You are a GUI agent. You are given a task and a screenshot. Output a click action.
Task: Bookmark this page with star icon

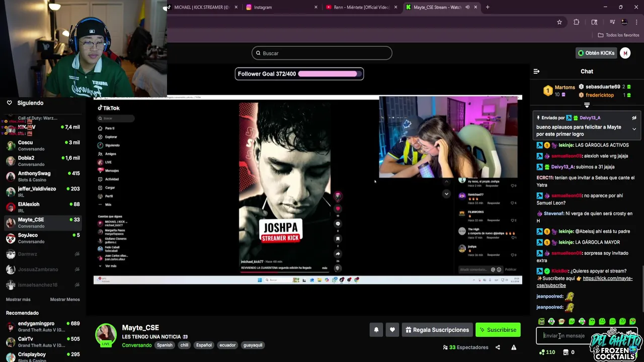tap(559, 22)
